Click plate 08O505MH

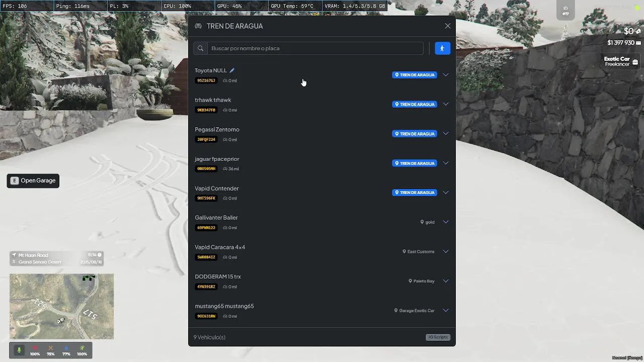pos(206,169)
